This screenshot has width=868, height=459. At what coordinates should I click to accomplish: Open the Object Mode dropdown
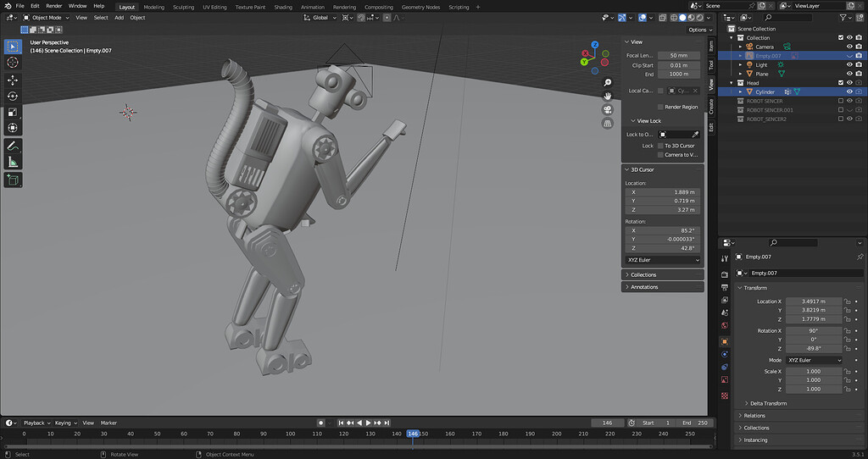(47, 18)
